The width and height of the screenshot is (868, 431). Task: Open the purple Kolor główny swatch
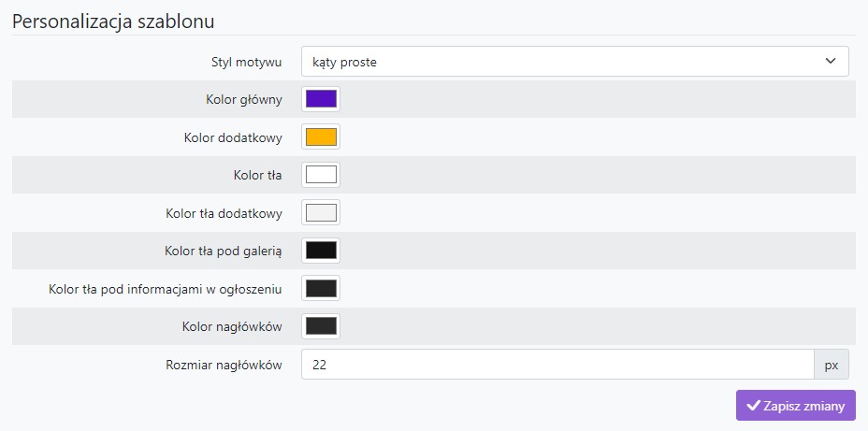tap(321, 99)
